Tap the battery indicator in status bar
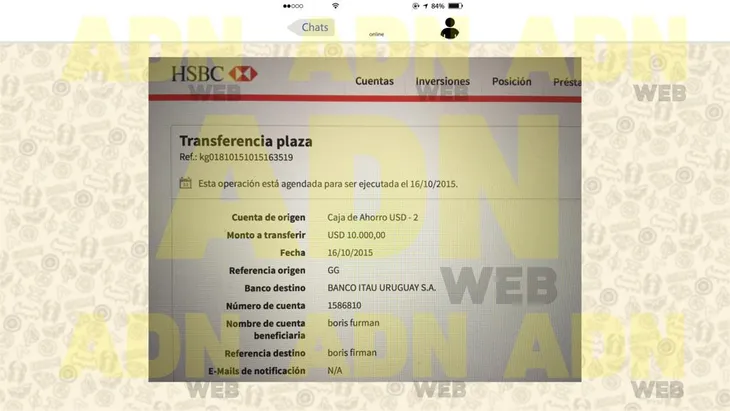This screenshot has width=730, height=411. coord(455,6)
